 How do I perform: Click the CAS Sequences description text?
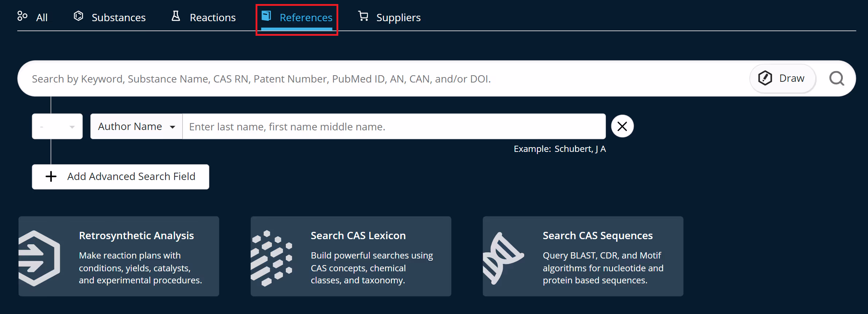pyautogui.click(x=603, y=268)
